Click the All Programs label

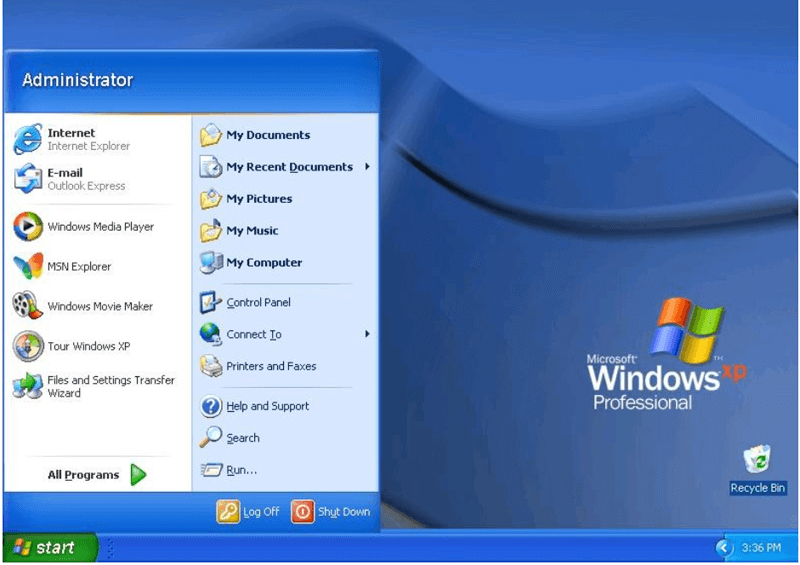coord(83,475)
